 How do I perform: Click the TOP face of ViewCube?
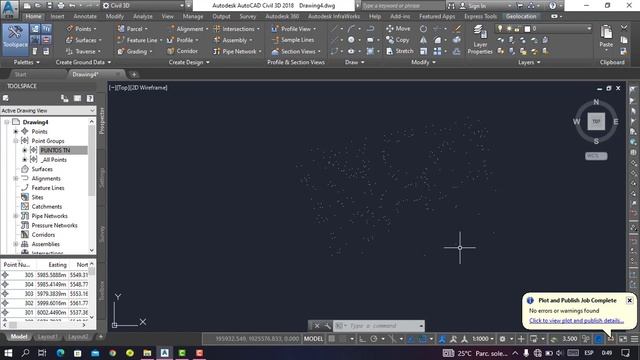(x=596, y=121)
